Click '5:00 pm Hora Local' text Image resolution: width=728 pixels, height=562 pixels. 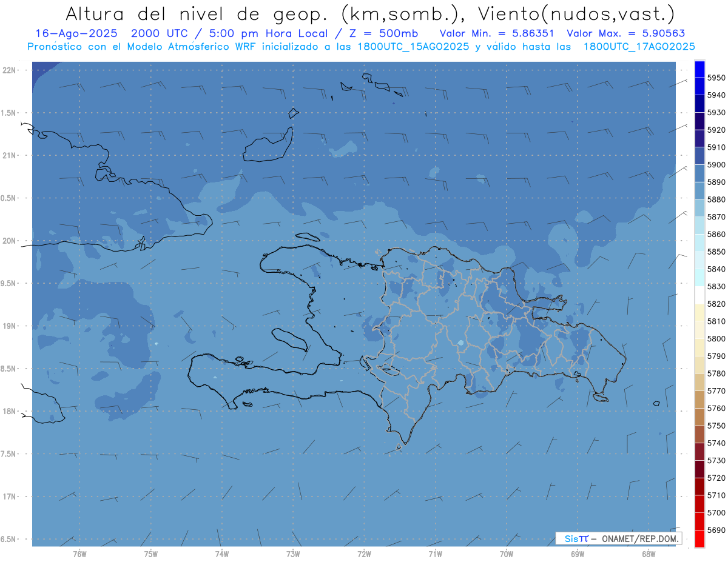point(271,33)
